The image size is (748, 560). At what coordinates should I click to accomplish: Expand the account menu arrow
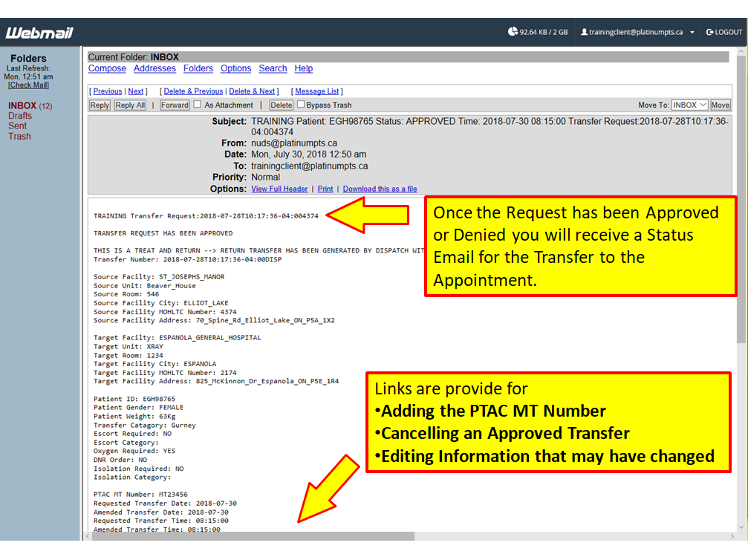692,33
